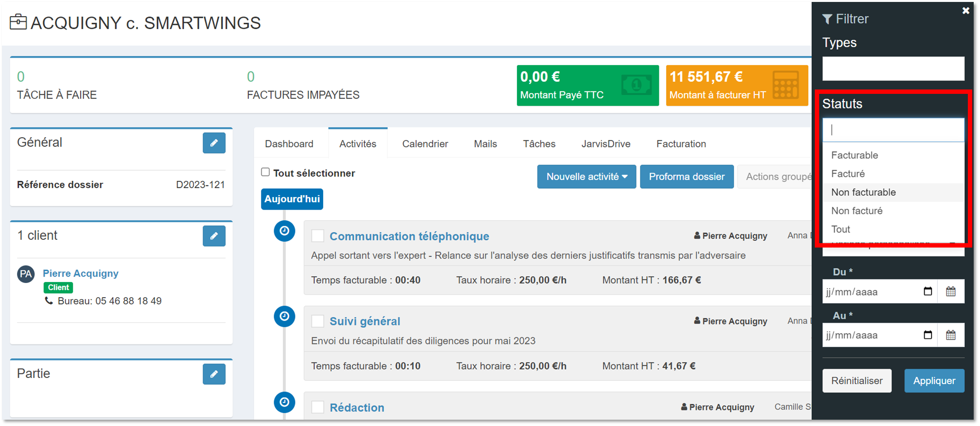980x426 pixels.
Task: Open the Suivi général activity link
Action: 365,321
